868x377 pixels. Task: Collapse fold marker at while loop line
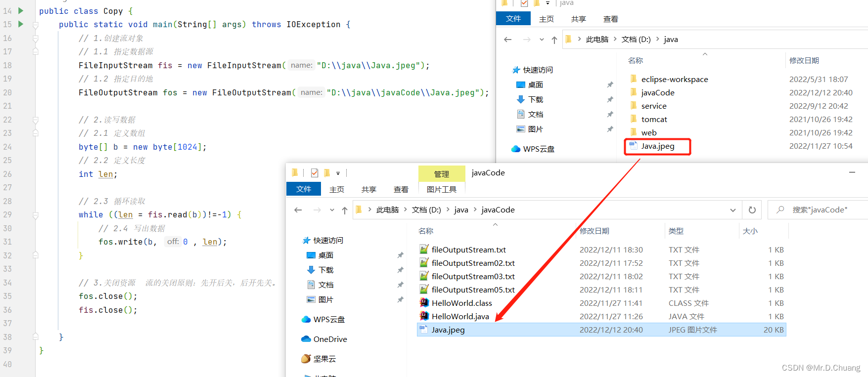coord(36,215)
